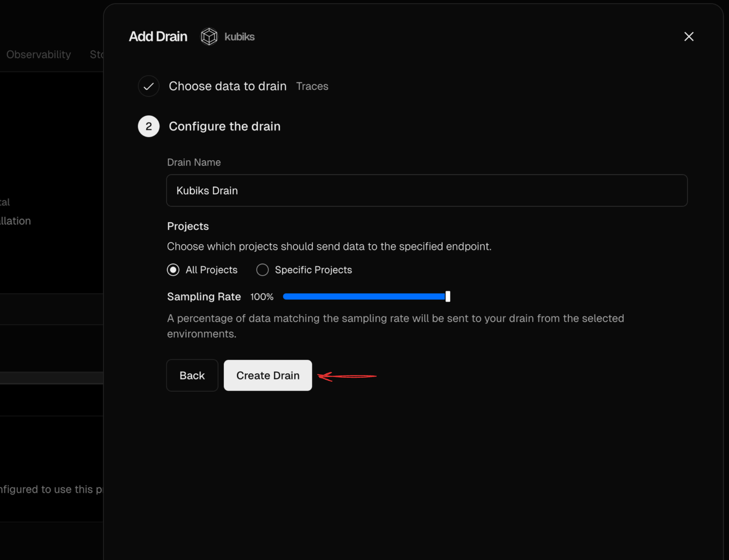Click inside the Drain Name field
Screen dimensions: 729x560
pos(426,191)
